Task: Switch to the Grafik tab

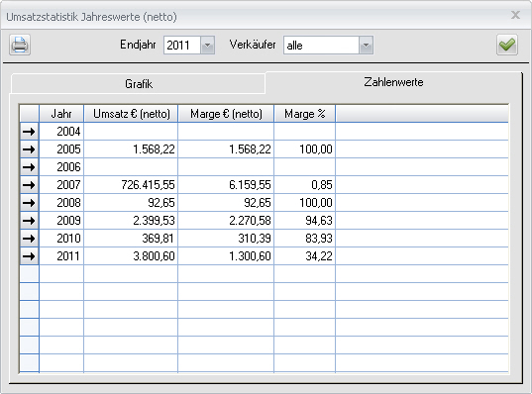Action: click(x=138, y=84)
